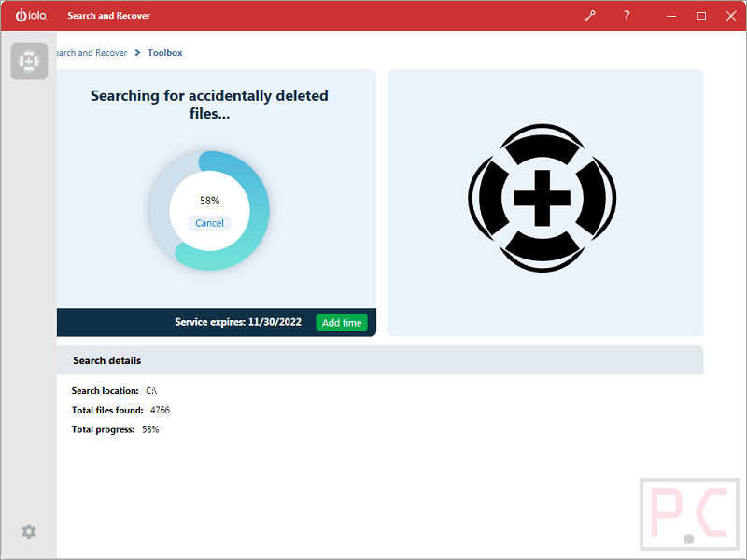
Task: Maximize the Search and Recover window
Action: point(701,16)
